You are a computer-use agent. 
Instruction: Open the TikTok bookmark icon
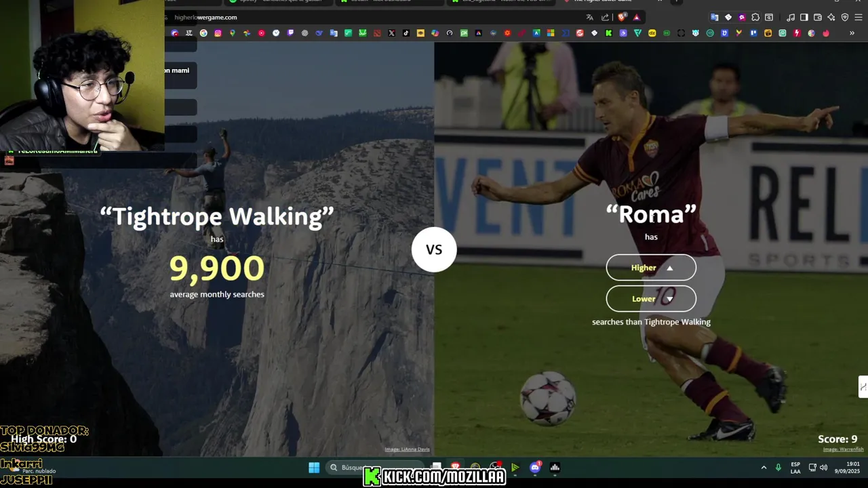[406, 33]
